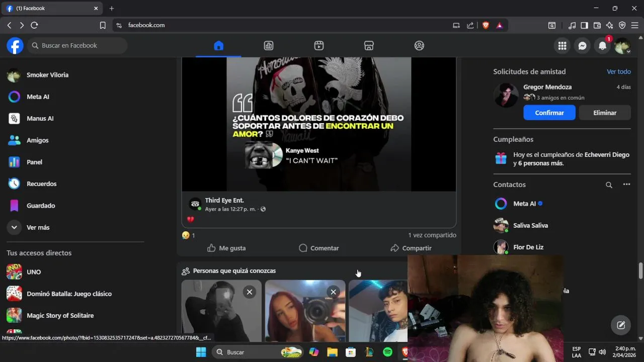The image size is (644, 362).
Task: Select the Home tab in Facebook header
Action: tap(218, 46)
